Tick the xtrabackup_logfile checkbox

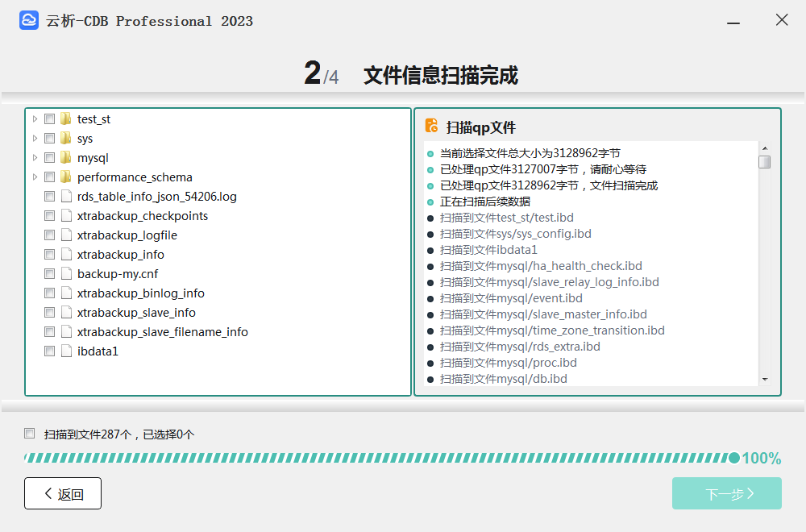(x=49, y=235)
